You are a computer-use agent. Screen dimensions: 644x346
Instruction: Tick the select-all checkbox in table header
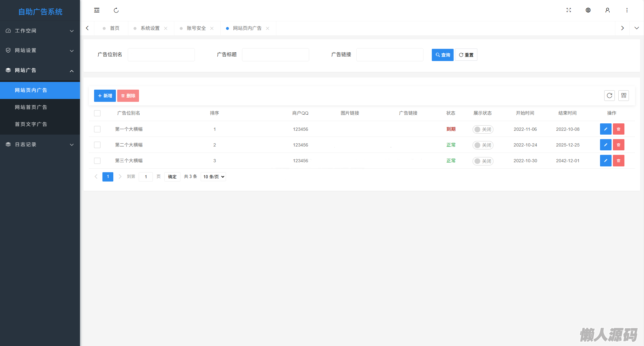tap(97, 113)
